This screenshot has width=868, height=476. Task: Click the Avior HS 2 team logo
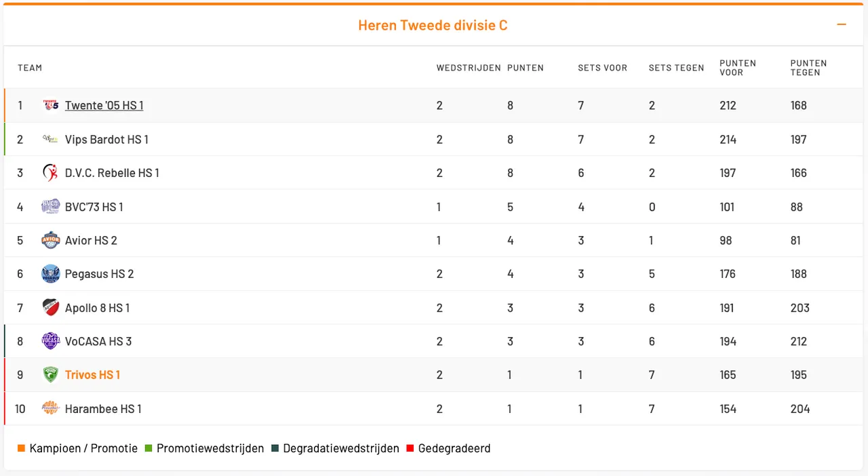click(51, 241)
